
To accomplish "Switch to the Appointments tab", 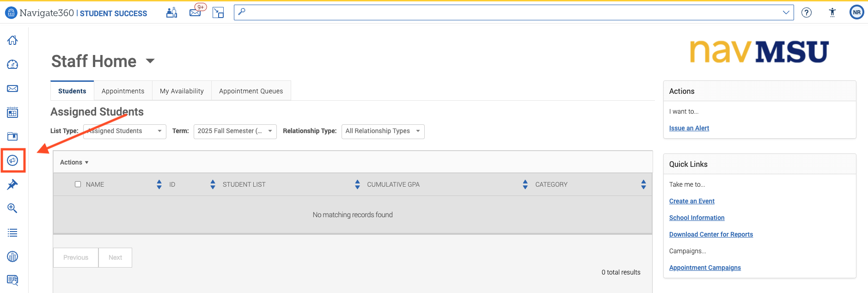I will (x=123, y=91).
